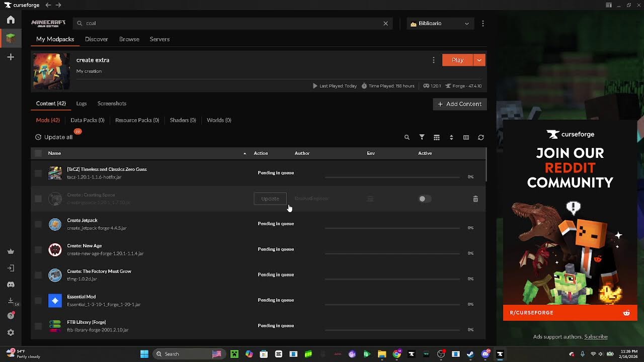
Task: Switch to the My Modpacks tab
Action: coord(55,39)
